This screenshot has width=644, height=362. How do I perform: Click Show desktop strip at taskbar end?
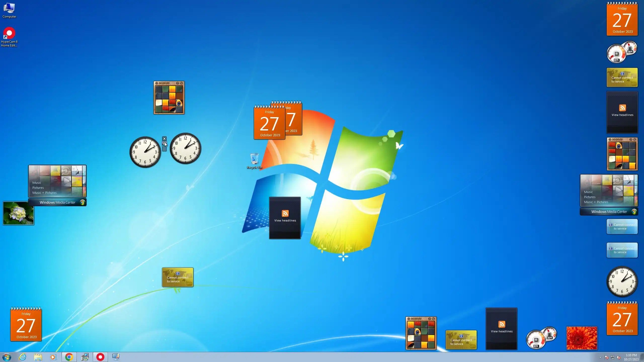coord(642,357)
